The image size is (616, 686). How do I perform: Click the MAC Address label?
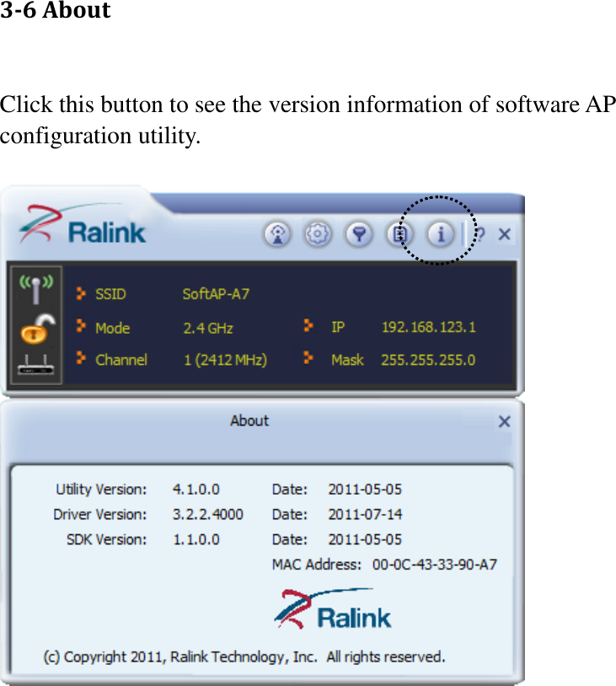click(x=317, y=565)
